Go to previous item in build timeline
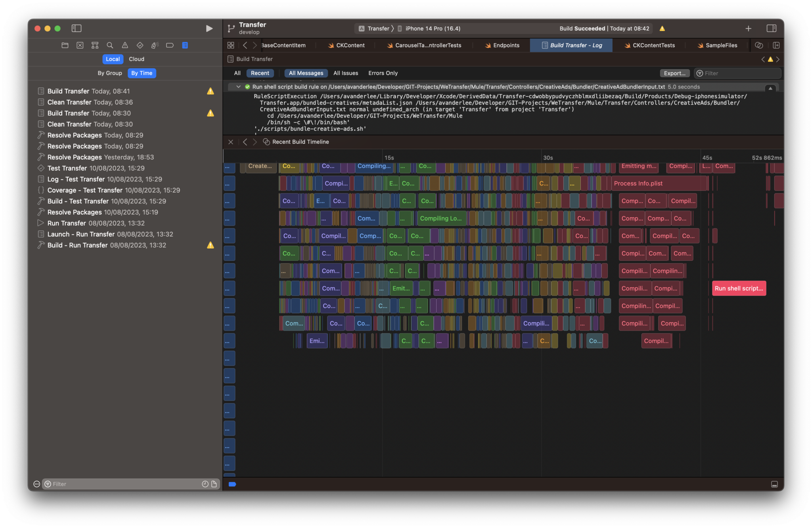 pyautogui.click(x=245, y=142)
